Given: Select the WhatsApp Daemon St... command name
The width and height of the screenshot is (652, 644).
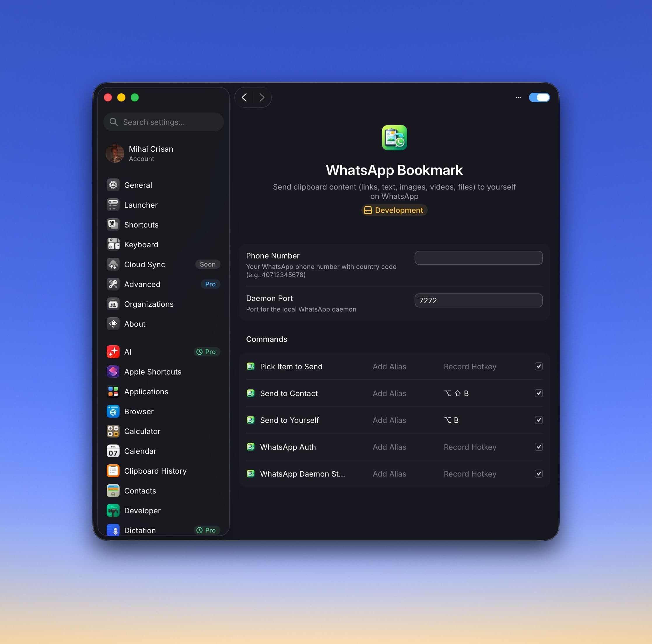Looking at the screenshot, I should pyautogui.click(x=302, y=474).
